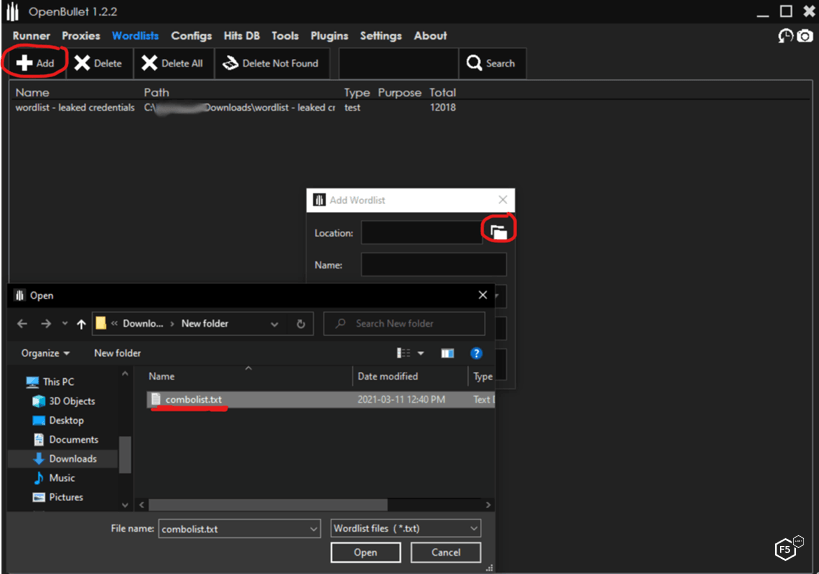Refresh the New folder location
This screenshot has height=574, width=819.
[x=301, y=324]
